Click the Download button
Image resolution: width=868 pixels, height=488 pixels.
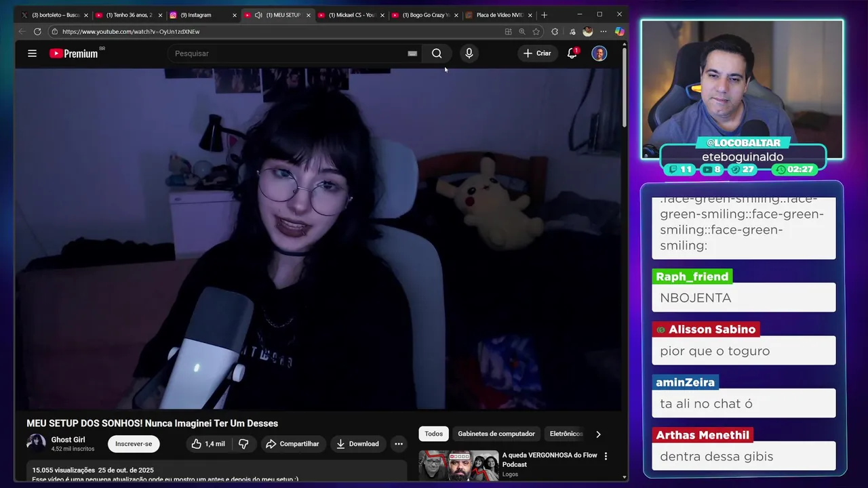point(357,444)
